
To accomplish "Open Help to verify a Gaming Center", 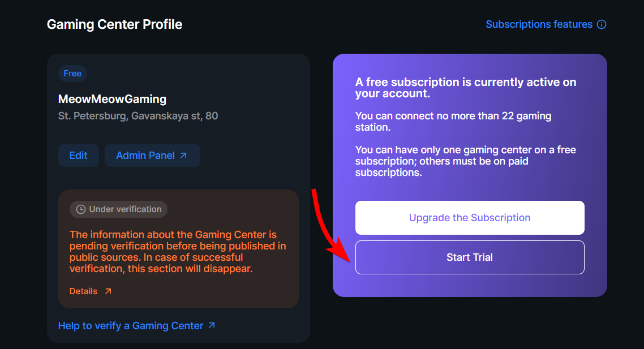I will click(x=136, y=326).
